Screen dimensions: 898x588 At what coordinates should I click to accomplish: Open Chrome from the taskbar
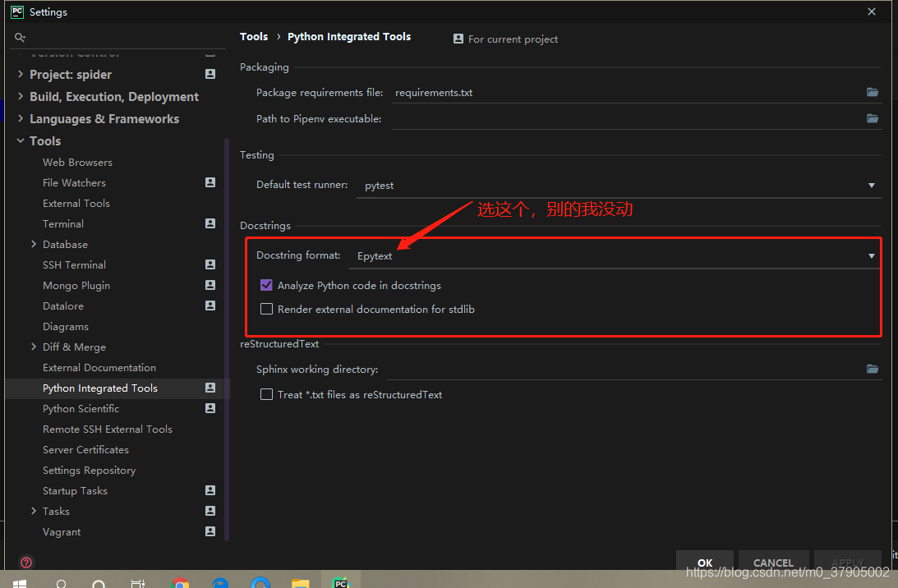click(181, 582)
